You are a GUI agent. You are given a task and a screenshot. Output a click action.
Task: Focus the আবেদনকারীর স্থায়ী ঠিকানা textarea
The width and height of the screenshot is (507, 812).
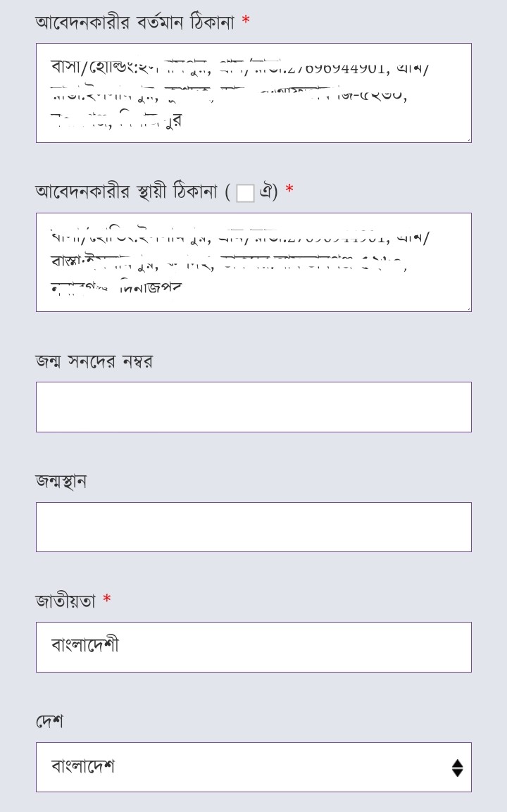click(254, 262)
